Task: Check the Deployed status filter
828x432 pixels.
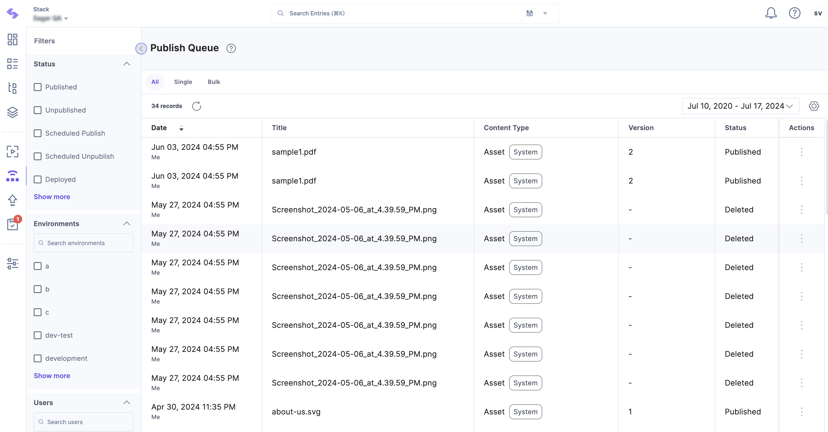Action: (x=37, y=180)
